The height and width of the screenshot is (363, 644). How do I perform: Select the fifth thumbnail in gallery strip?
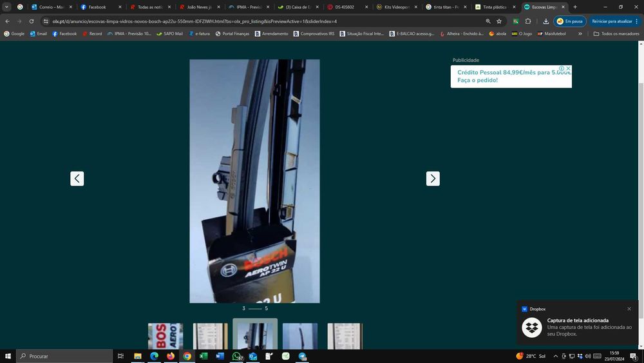pyautogui.click(x=345, y=337)
